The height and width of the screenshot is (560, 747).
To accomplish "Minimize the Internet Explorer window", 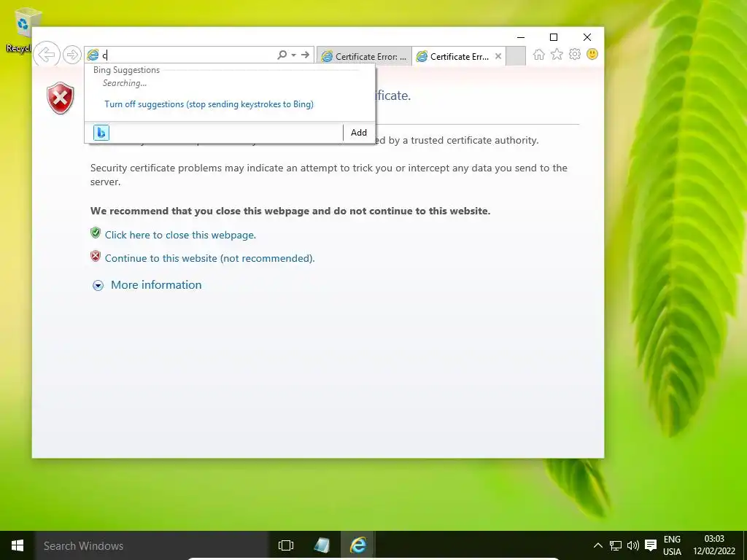I will (x=521, y=37).
